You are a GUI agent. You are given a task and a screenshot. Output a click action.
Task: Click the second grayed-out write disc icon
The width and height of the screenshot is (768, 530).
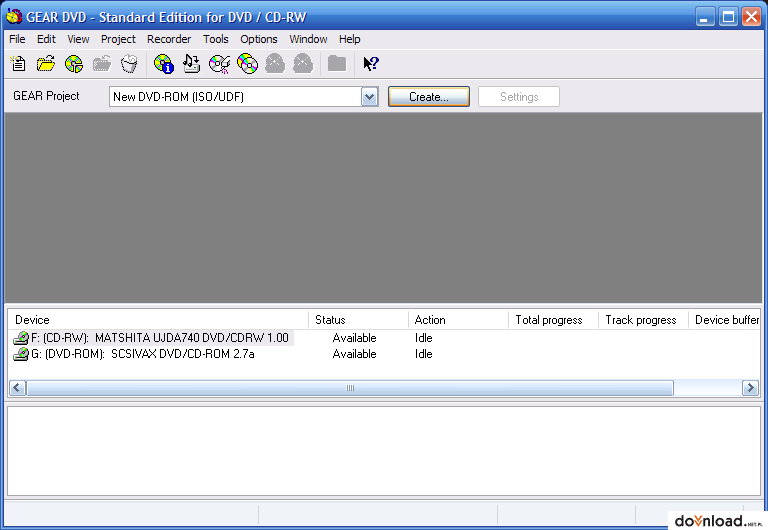pos(303,64)
